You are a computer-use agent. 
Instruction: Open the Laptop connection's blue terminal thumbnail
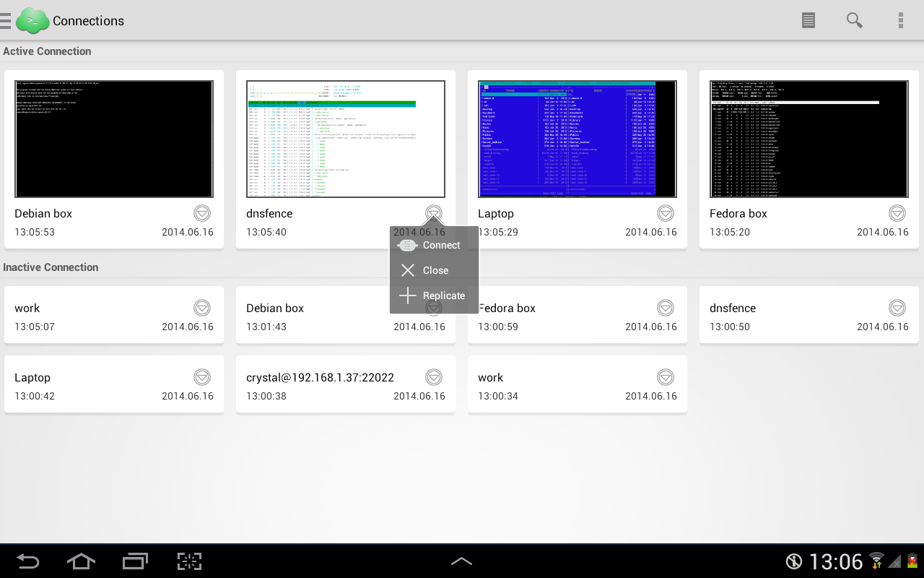point(577,138)
